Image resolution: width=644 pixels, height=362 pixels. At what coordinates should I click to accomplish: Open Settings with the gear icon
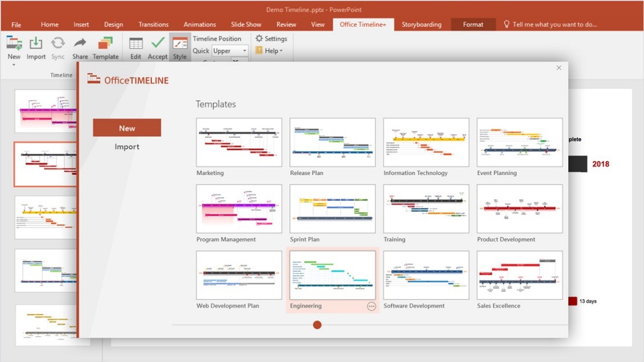click(x=259, y=38)
